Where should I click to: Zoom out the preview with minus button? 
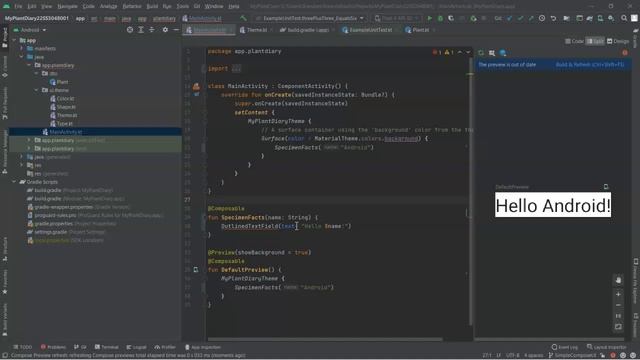(x=618, y=305)
